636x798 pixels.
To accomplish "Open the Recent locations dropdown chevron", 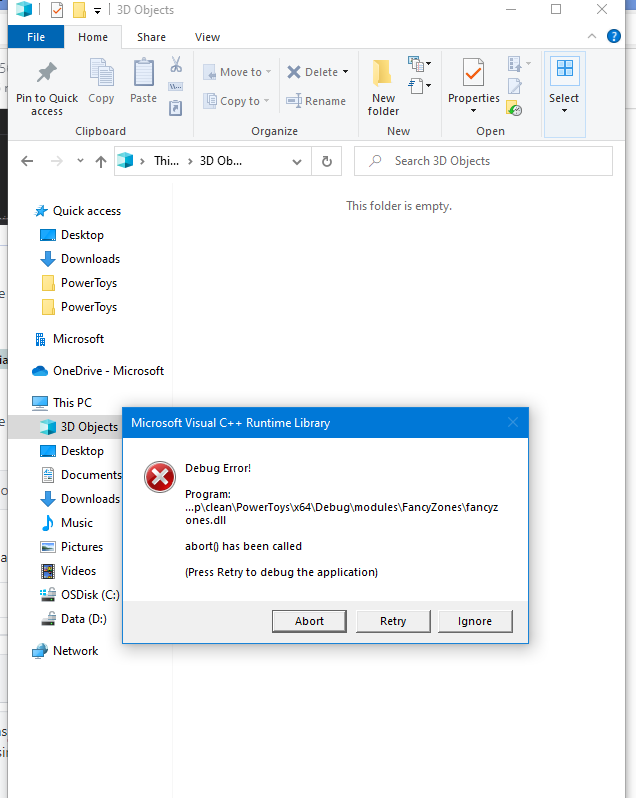I will point(80,161).
